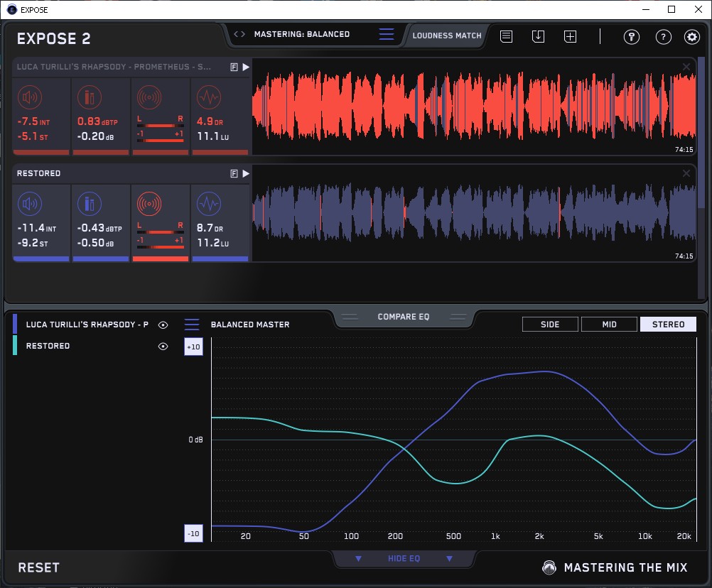Click the Luca Turilli's Rhapsody label in EQ legend
This screenshot has width=712, height=588.
tap(87, 325)
